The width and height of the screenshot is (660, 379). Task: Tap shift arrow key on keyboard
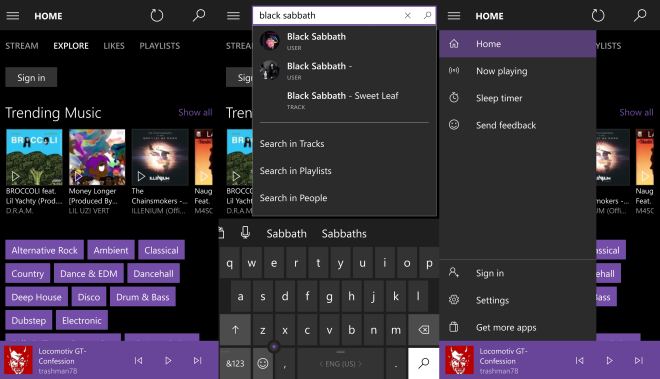tap(235, 330)
